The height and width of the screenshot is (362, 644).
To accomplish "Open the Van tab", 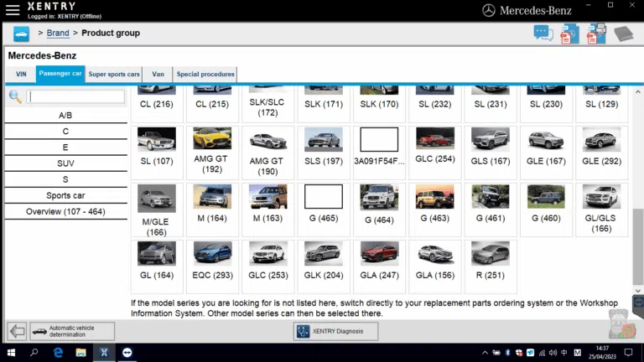I will point(158,75).
